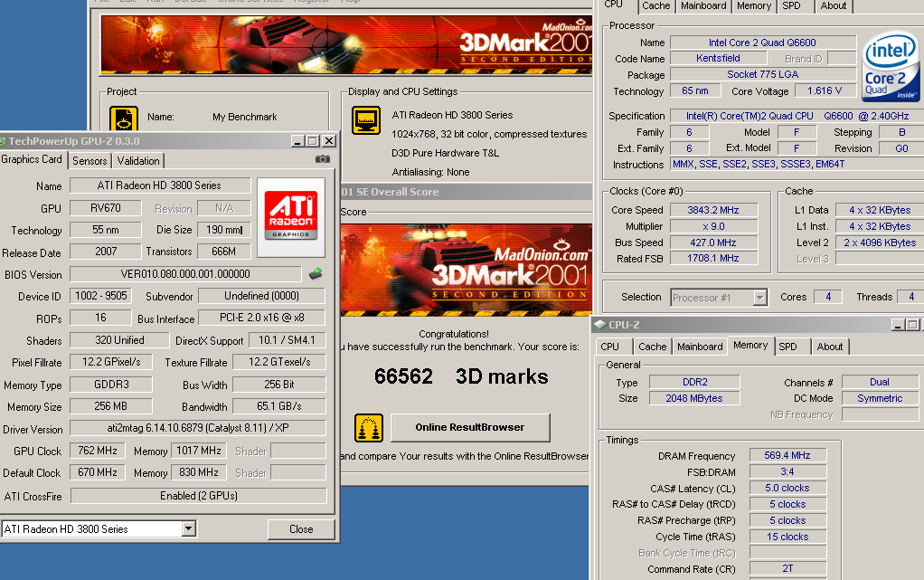Click the Instructions MMX, SSE list field
This screenshot has height=580, width=924.
click(x=798, y=165)
